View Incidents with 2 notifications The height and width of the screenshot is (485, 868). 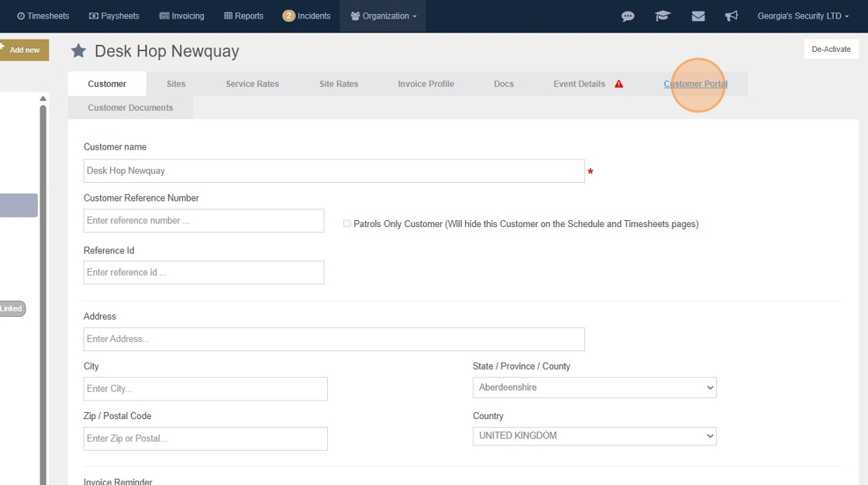click(306, 16)
